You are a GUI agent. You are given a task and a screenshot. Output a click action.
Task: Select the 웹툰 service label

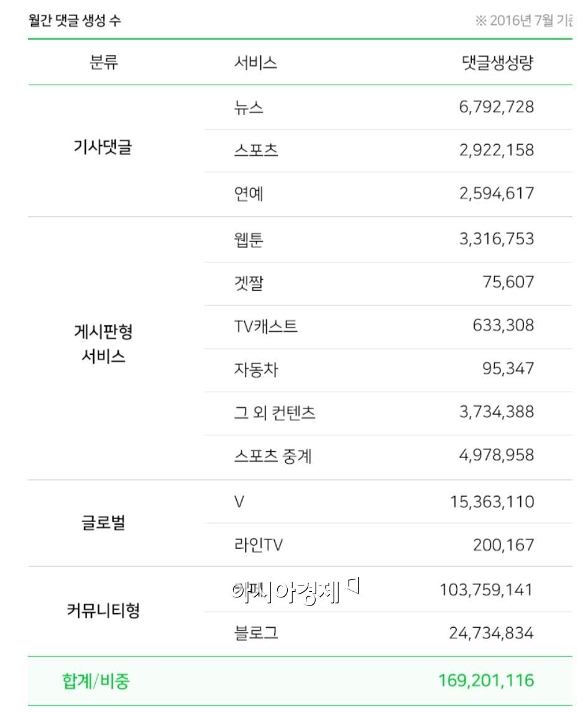coord(249,239)
